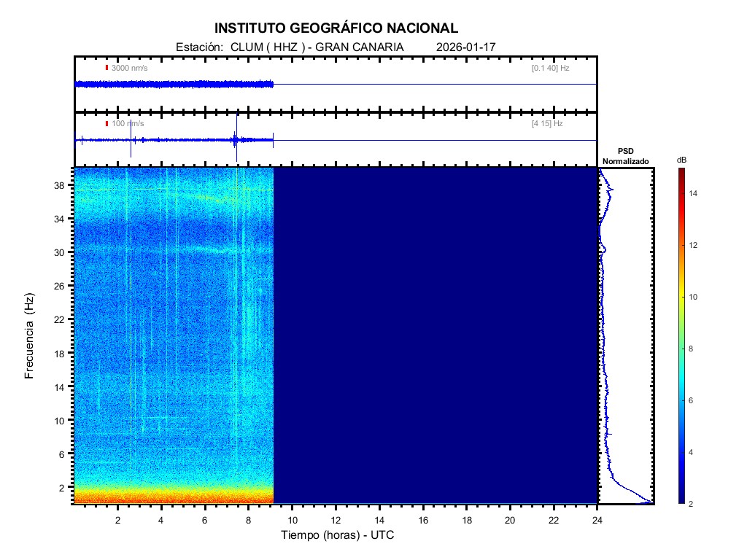Image resolution: width=747 pixels, height=560 pixels.
Task: Select the 24 hour tick on the time axis
Action: pos(597,520)
